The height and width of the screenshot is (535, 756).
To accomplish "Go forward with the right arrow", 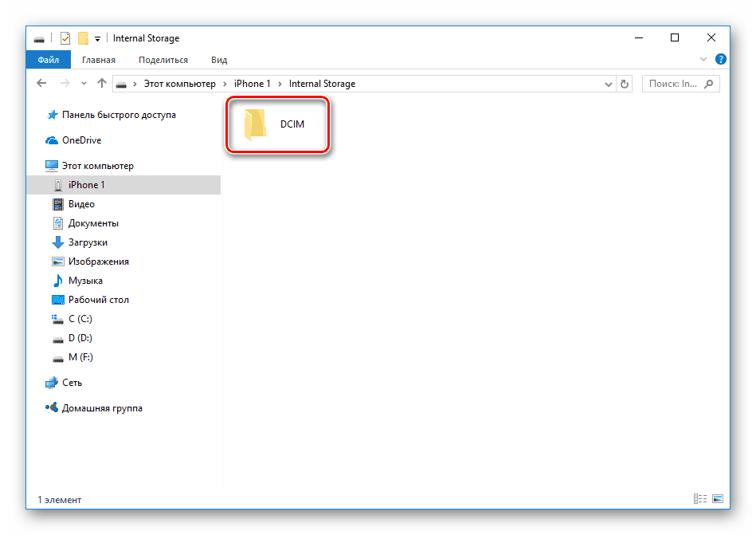I will pyautogui.click(x=65, y=84).
